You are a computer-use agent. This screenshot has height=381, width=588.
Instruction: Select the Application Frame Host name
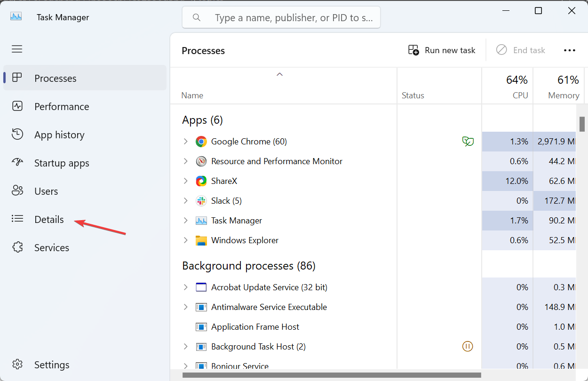(x=255, y=327)
